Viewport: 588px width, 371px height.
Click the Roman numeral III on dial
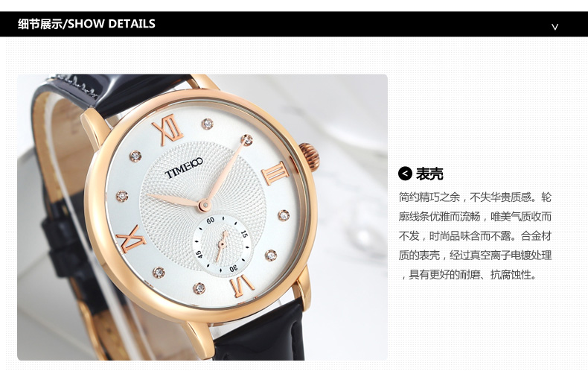coord(275,173)
